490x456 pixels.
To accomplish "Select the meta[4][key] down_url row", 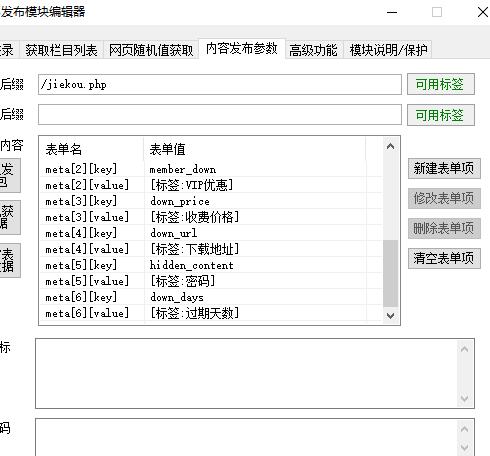I will coord(211,233).
